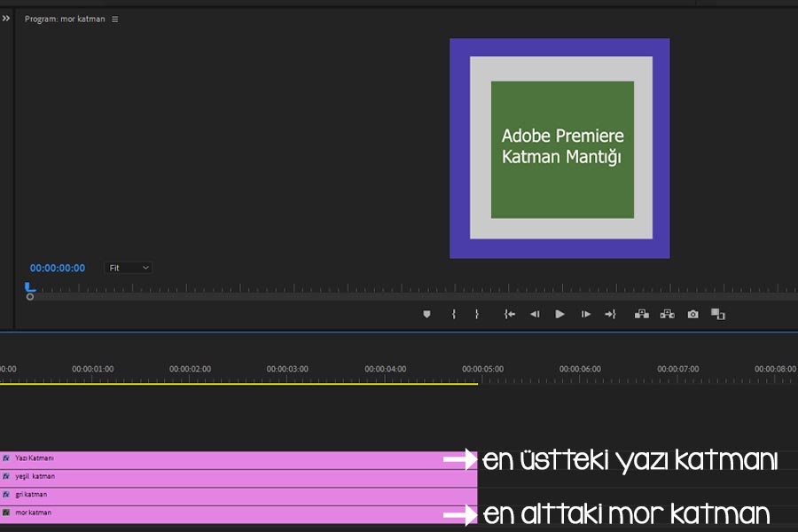Click the Extract icon
798x532 pixels.
coord(667,314)
